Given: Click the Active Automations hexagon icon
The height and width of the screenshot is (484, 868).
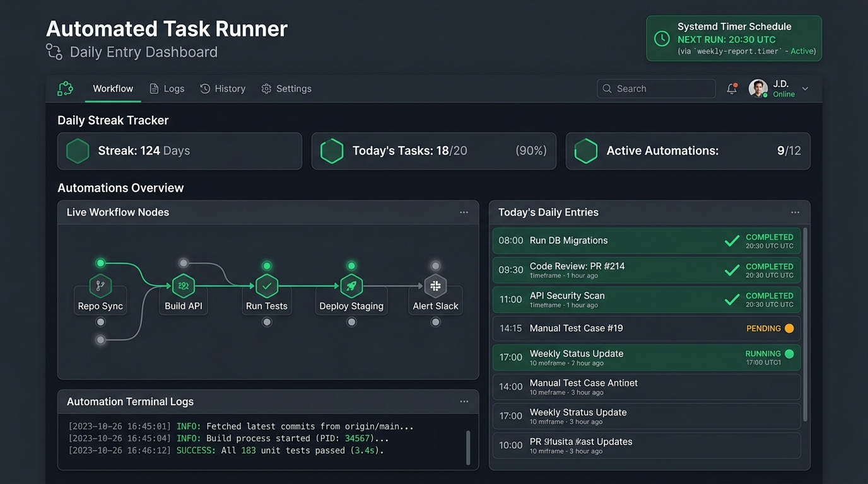Looking at the screenshot, I should click(x=586, y=151).
